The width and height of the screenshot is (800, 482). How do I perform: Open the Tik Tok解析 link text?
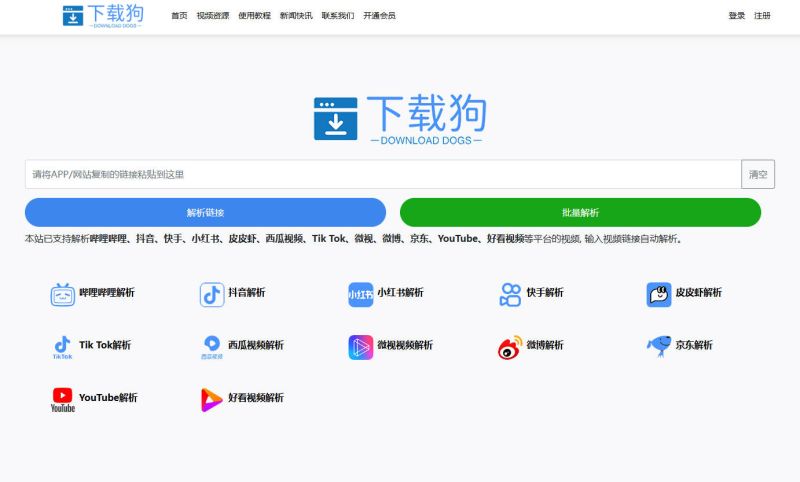click(x=105, y=345)
